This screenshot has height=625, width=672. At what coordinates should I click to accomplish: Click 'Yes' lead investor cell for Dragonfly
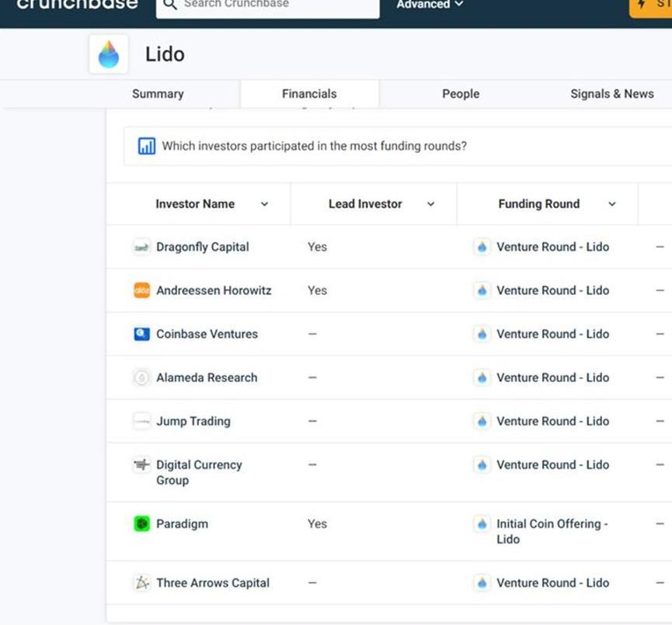(x=317, y=247)
